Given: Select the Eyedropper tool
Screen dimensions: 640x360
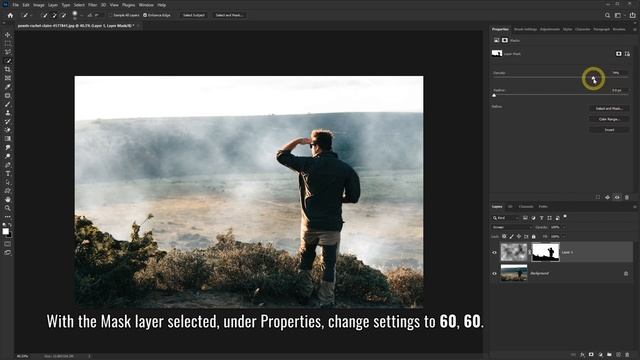Looking at the screenshot, I should pos(7,87).
